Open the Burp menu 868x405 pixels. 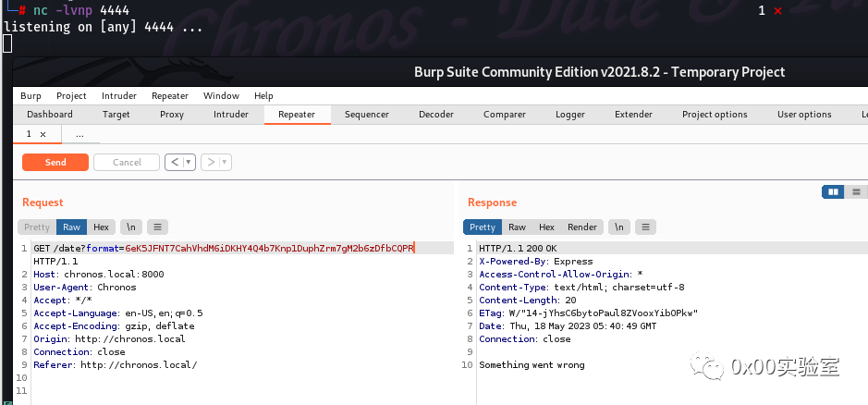(31, 96)
